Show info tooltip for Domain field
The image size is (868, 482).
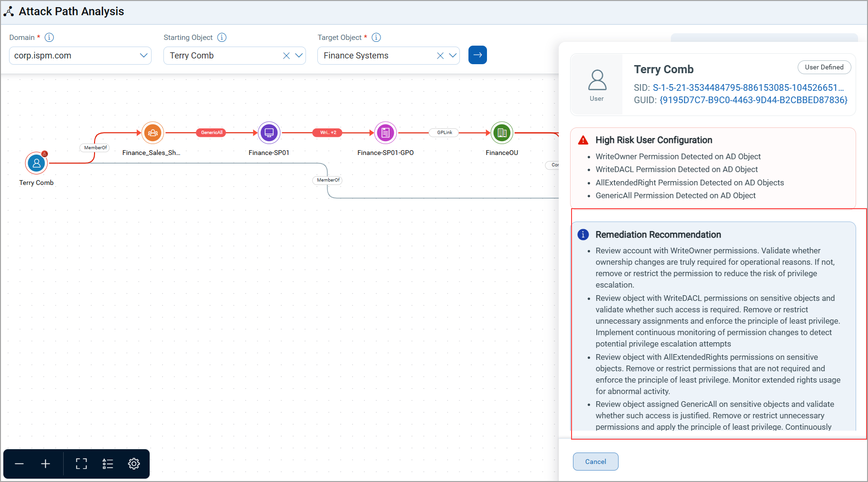pyautogui.click(x=49, y=38)
